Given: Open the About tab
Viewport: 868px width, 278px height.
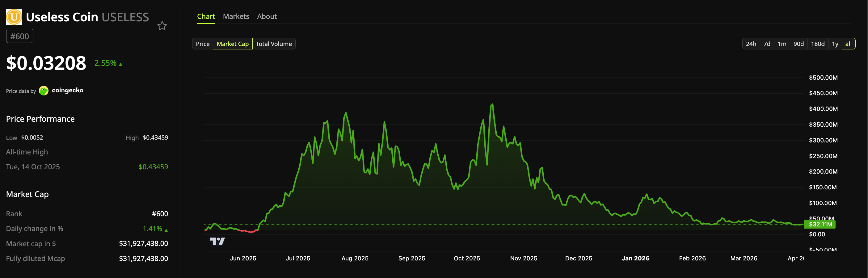Looking at the screenshot, I should click(x=267, y=16).
